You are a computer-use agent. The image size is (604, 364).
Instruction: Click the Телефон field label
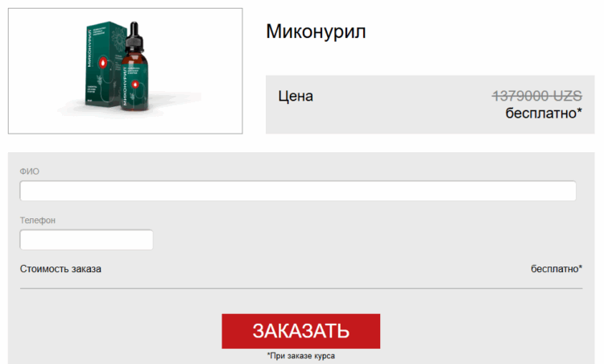pyautogui.click(x=38, y=221)
